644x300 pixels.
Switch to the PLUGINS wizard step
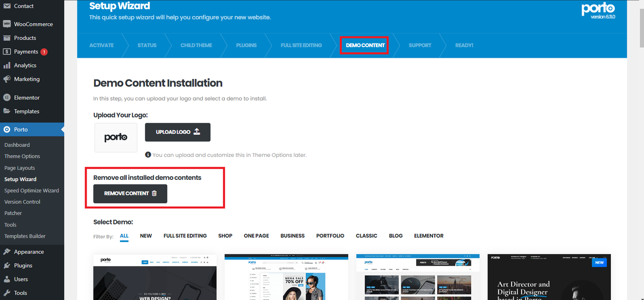247,45
